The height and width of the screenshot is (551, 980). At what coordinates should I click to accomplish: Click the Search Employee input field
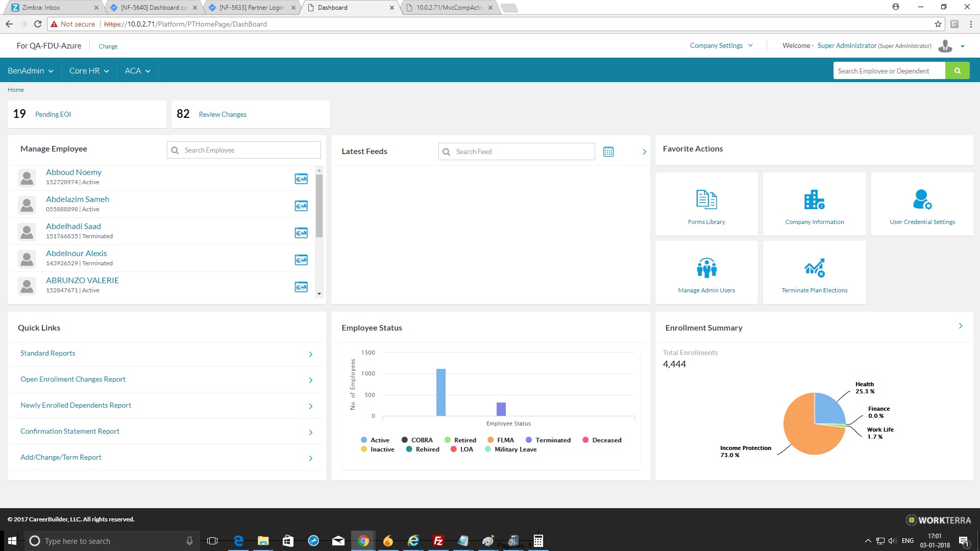coord(250,150)
